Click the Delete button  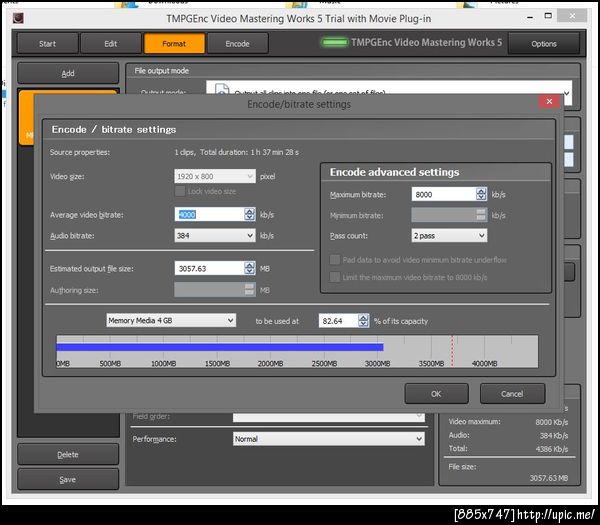[68, 455]
